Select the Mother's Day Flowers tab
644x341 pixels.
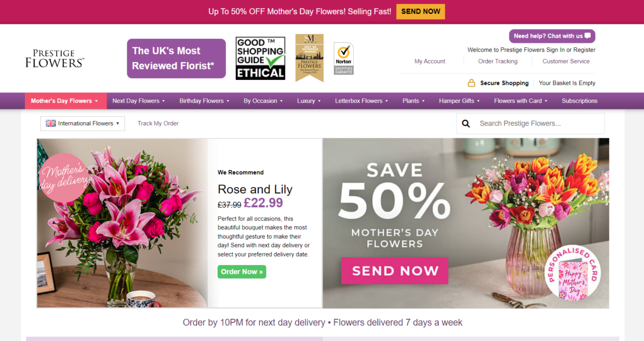[x=66, y=101]
